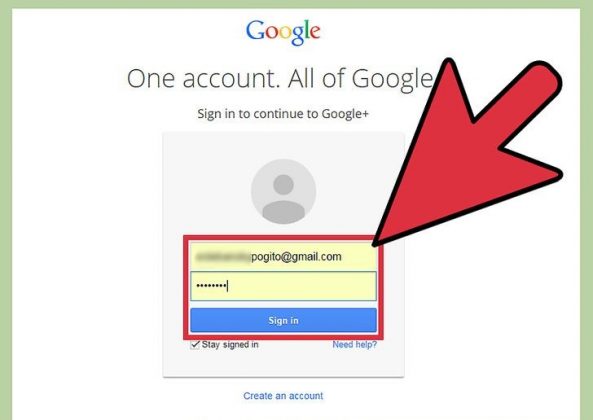The width and height of the screenshot is (593, 420).
Task: Place cursor after gmail.com in email field
Action: click(343, 257)
